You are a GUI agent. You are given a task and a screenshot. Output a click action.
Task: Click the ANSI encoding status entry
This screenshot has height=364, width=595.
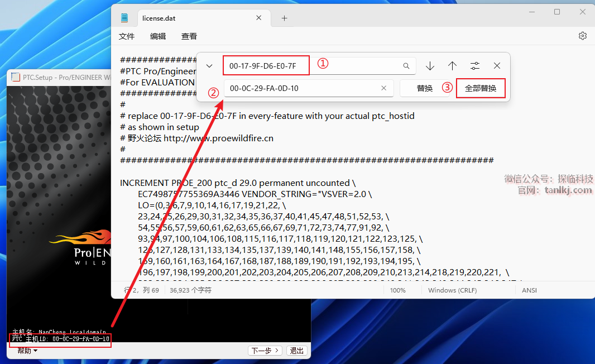[529, 290]
